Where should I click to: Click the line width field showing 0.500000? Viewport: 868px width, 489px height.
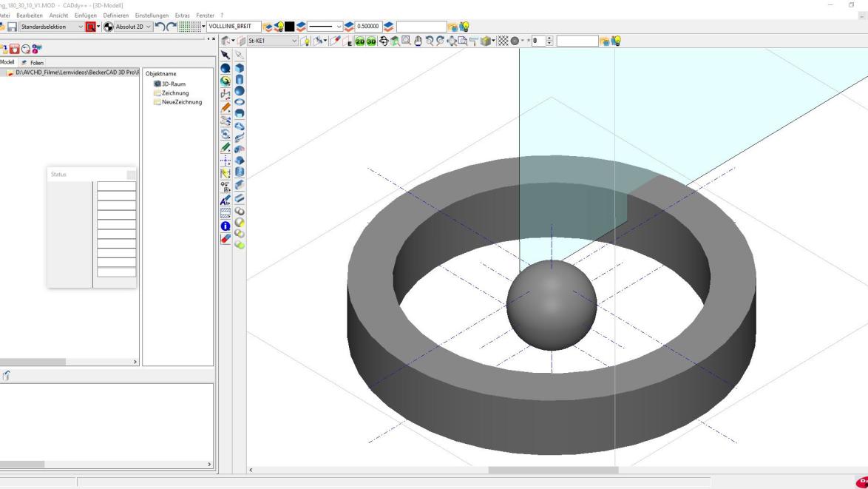click(x=367, y=27)
